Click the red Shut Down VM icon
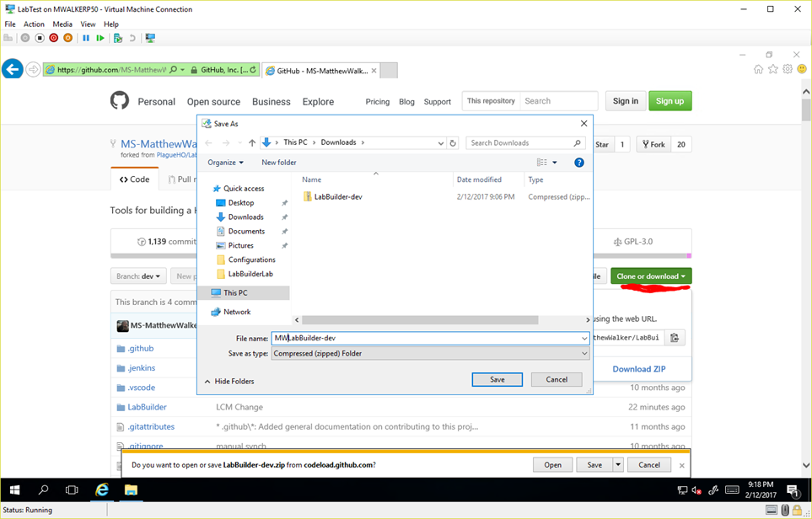The width and height of the screenshot is (812, 519). 53,38
